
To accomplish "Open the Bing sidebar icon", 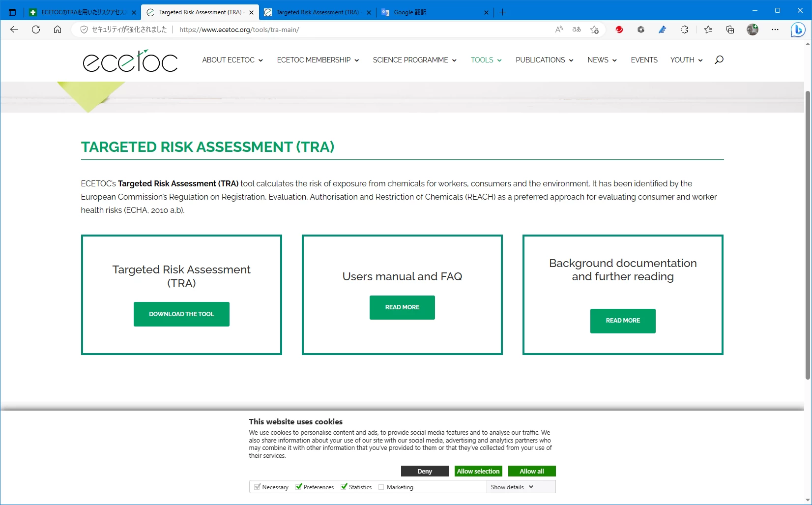I will pos(797,30).
